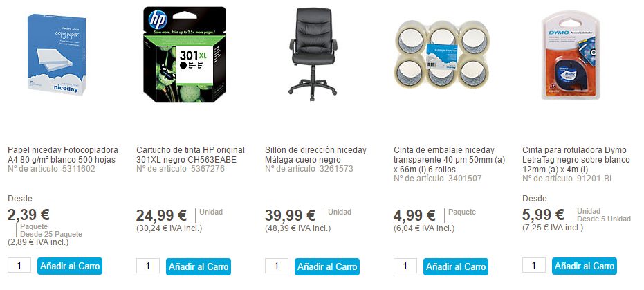
Task: Focus quantity field for niceday paper
Action: click(x=19, y=265)
